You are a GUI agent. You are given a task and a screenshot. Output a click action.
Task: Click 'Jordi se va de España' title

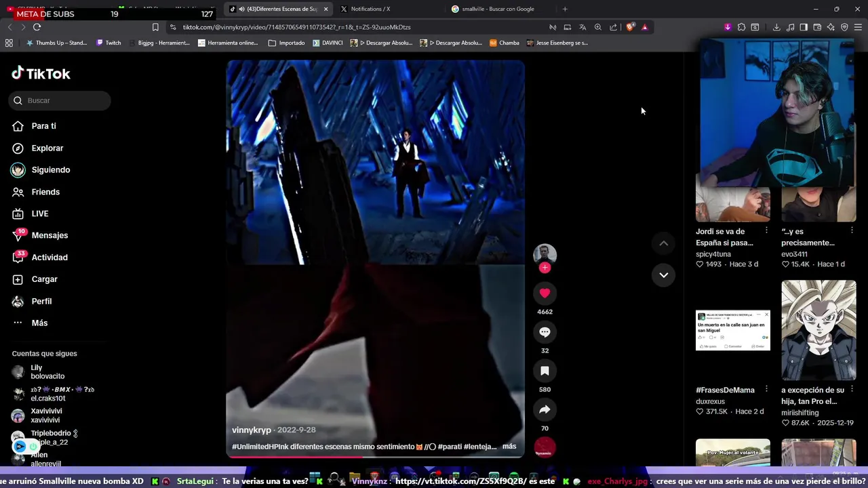(724, 237)
